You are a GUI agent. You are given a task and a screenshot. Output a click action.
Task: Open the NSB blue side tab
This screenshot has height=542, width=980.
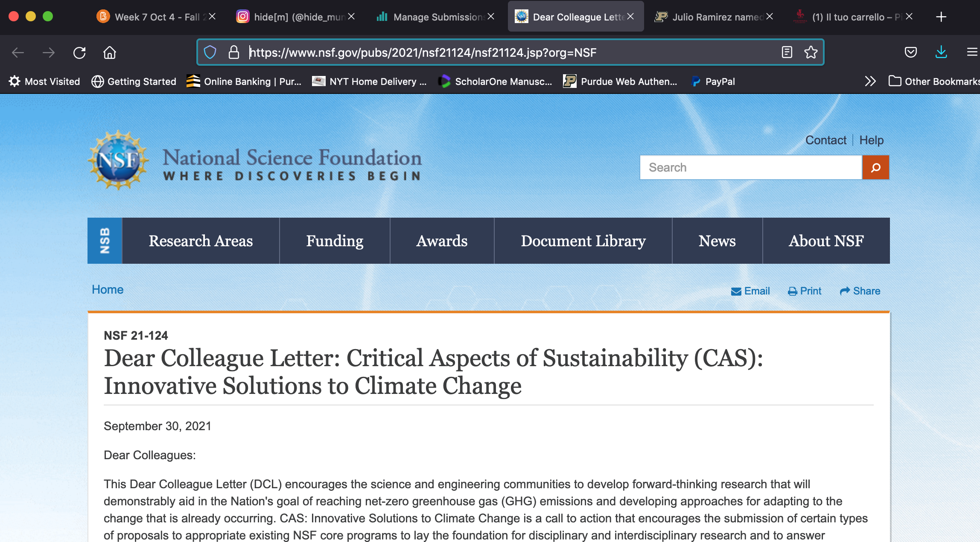click(x=105, y=241)
